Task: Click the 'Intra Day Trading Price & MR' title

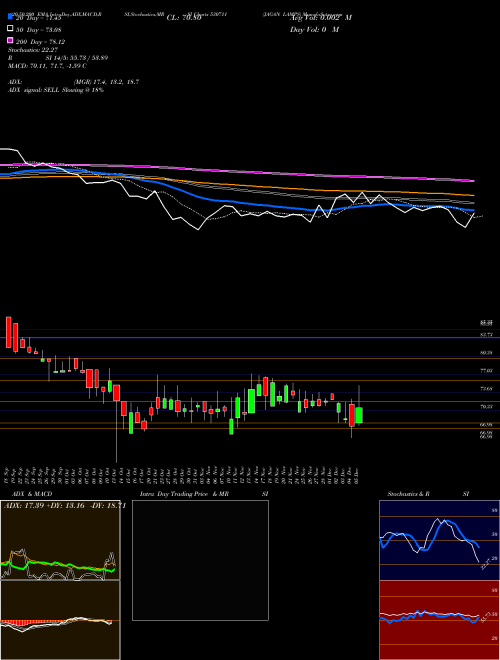Action: [x=184, y=494]
